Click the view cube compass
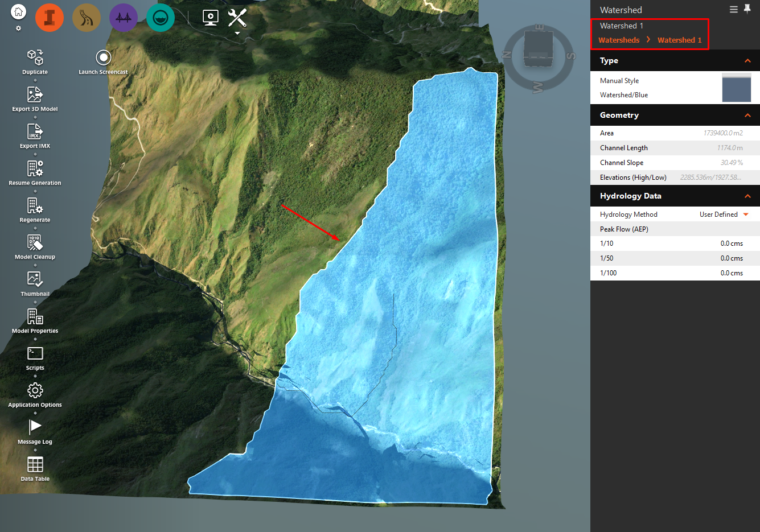This screenshot has height=532, width=760. [539, 56]
